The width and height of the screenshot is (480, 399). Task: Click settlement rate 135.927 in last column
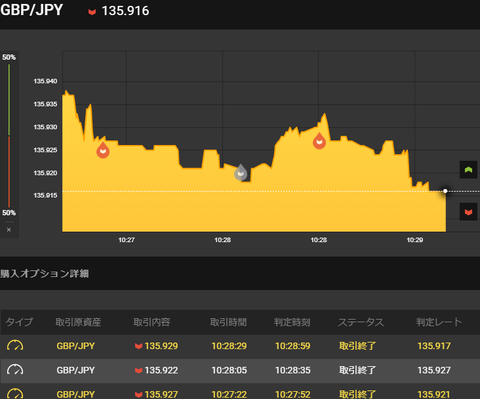pos(434,370)
